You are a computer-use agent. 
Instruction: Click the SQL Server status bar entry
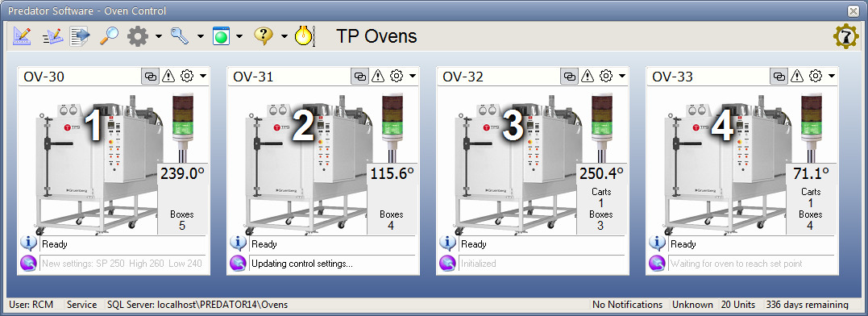(197, 305)
